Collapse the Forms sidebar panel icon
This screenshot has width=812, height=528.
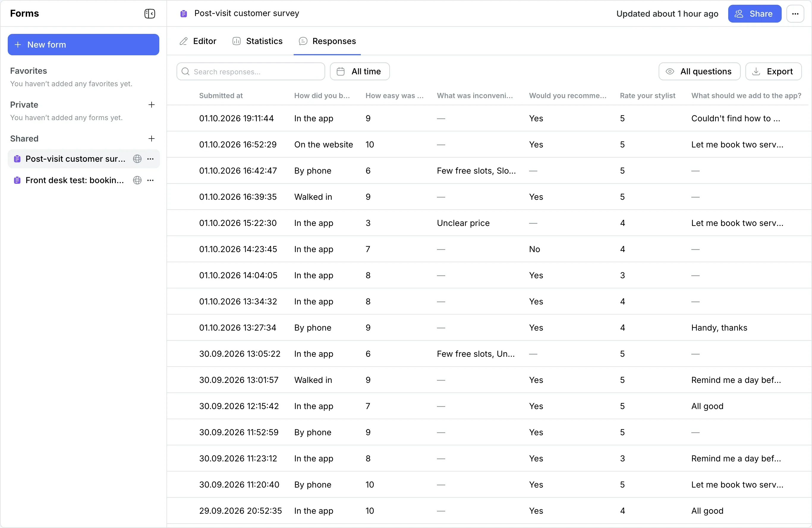pos(150,14)
